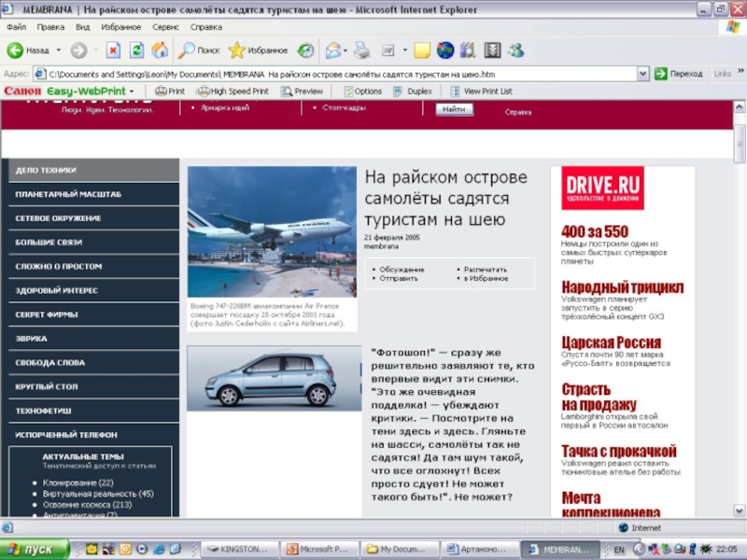This screenshot has width=747, height=560.
Task: Open the Сервис menu
Action: [165, 27]
